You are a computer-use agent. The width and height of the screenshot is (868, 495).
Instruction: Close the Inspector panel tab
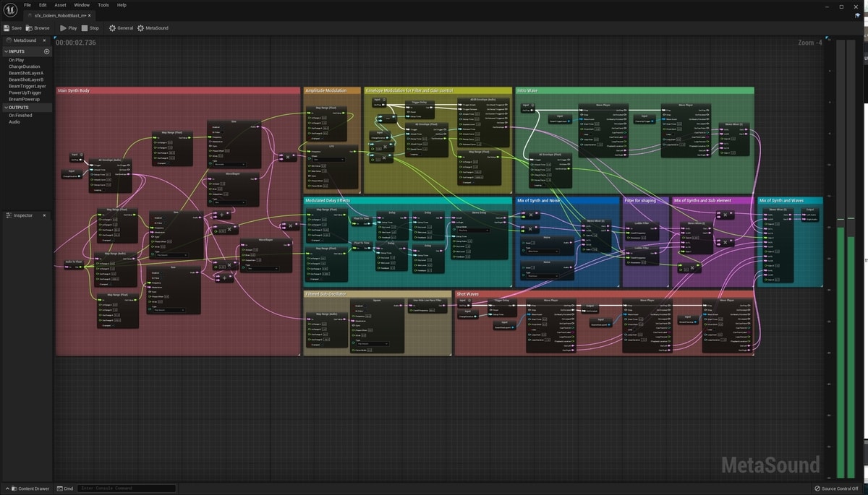pyautogui.click(x=44, y=215)
